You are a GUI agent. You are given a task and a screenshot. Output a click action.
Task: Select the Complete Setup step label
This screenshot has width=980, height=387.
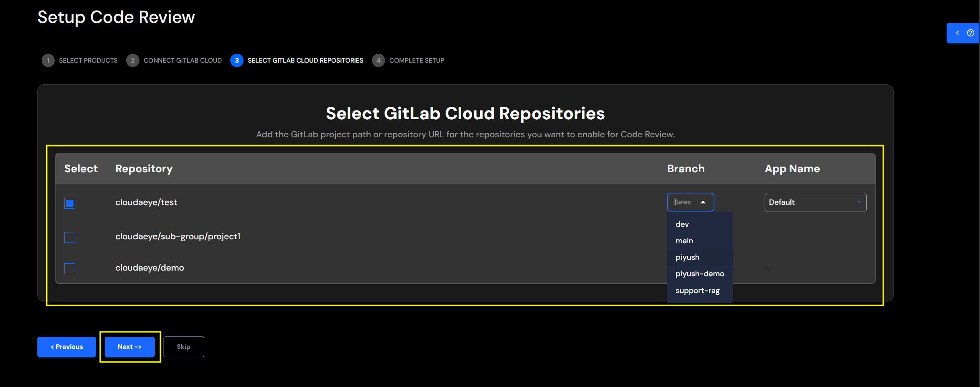coord(417,60)
